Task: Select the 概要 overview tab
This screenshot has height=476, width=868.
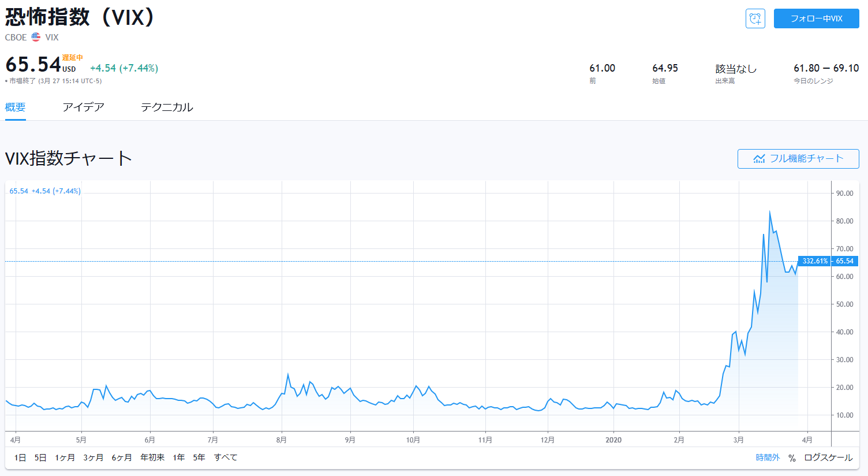Action: pos(16,107)
